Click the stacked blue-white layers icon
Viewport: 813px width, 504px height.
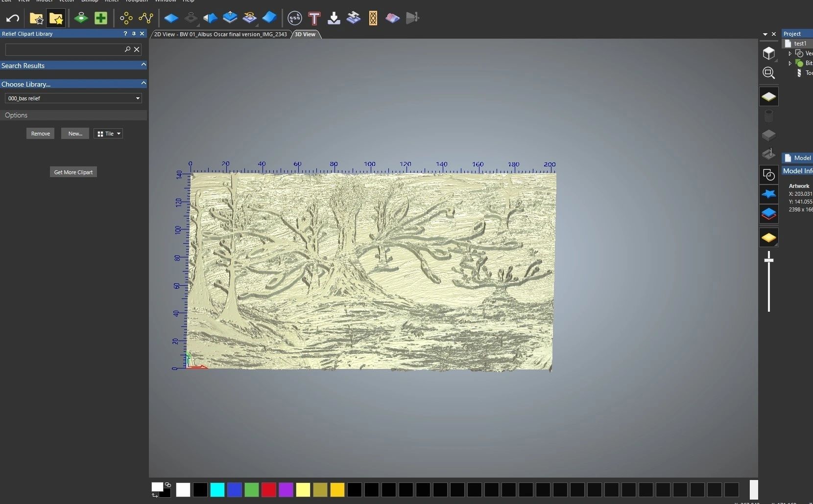pos(354,19)
